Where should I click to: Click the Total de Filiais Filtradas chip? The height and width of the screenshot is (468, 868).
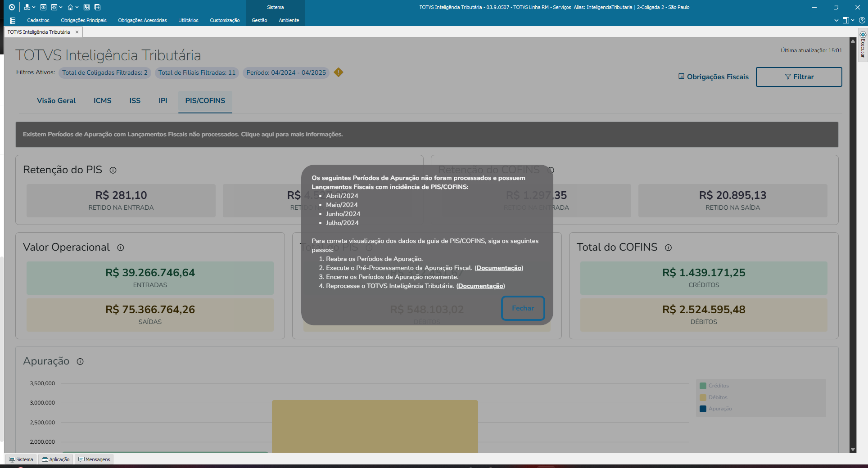click(197, 72)
